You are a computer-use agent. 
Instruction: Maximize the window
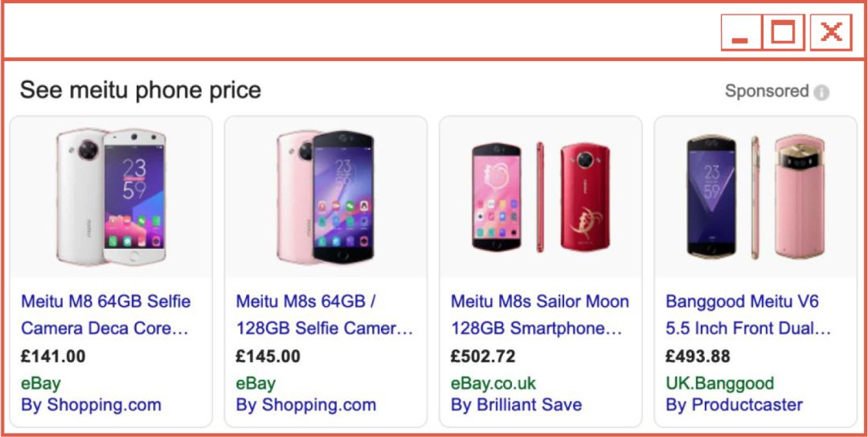pos(783,33)
